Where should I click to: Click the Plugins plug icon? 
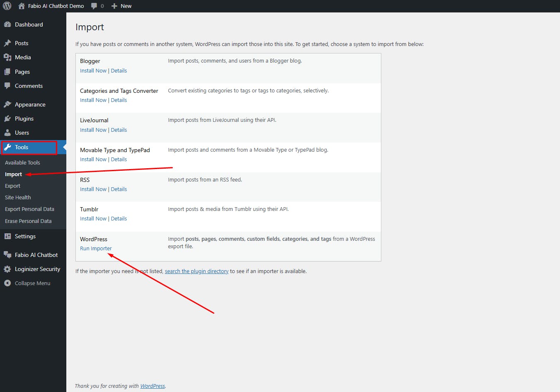click(x=7, y=119)
